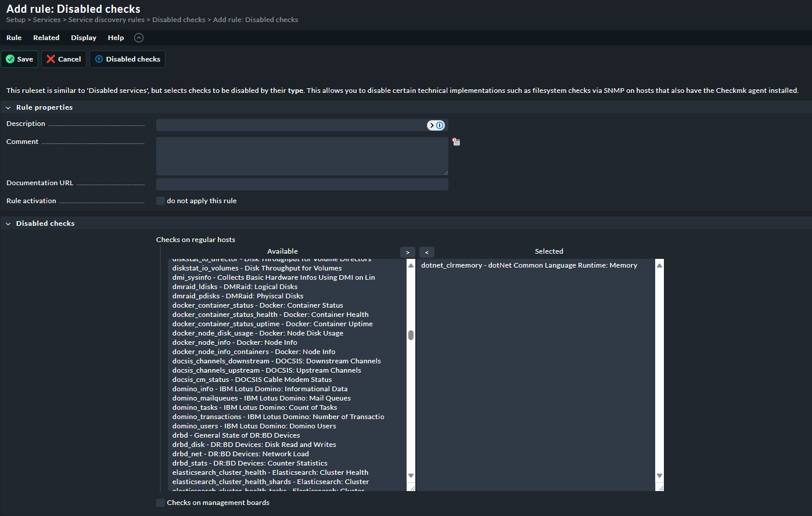The height and width of the screenshot is (516, 812).
Task: Click the right-arrow button to add selected check
Action: point(408,252)
